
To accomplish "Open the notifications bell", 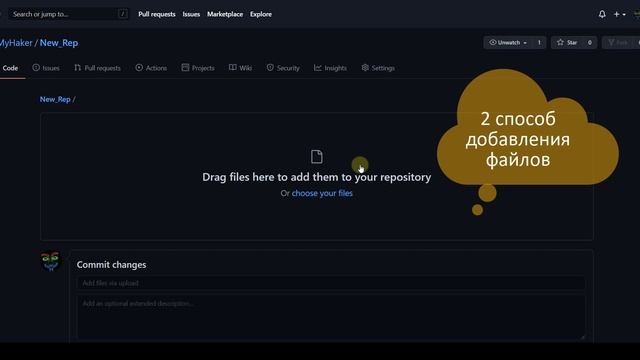I will (x=602, y=14).
